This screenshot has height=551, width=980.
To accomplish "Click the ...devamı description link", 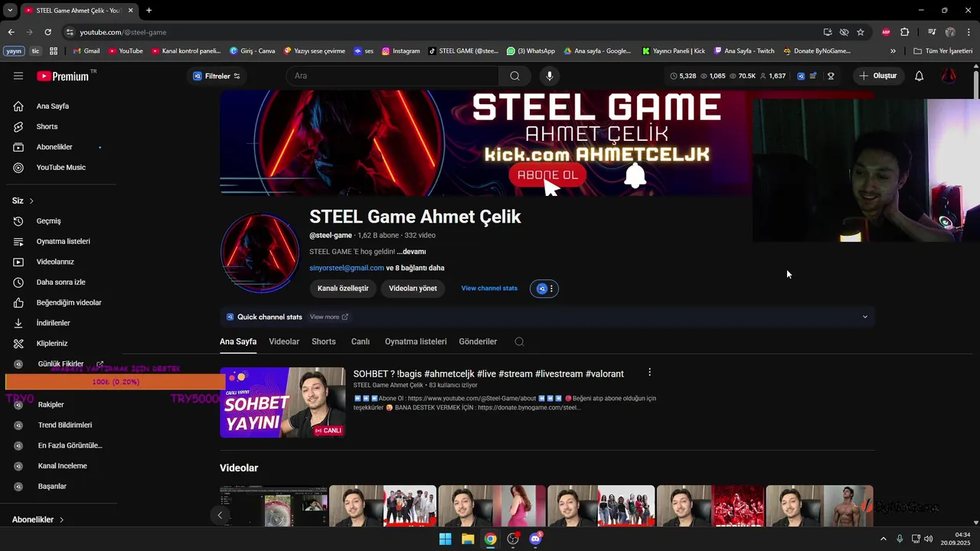I will click(411, 252).
